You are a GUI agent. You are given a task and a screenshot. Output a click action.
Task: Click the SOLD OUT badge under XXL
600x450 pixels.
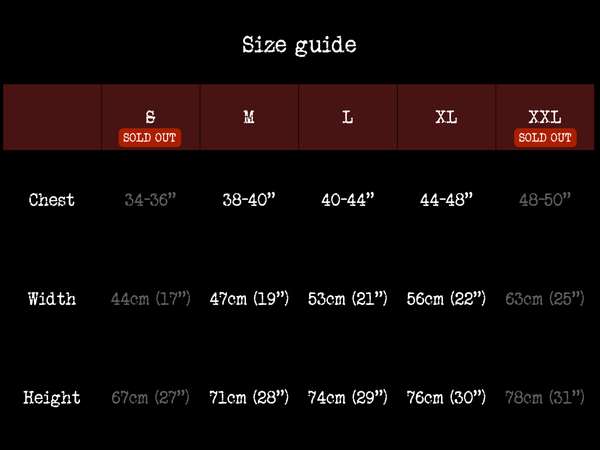pyautogui.click(x=545, y=138)
